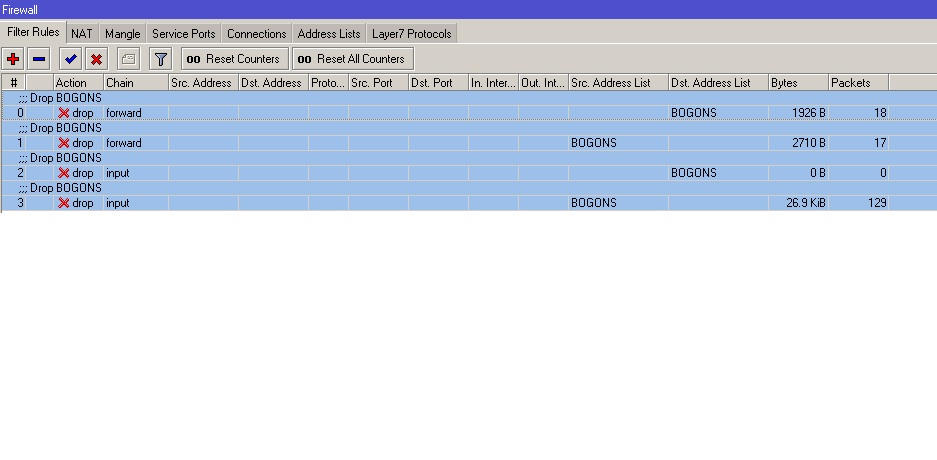Sort by Dst. Address column header
937x460 pixels.
tap(273, 82)
